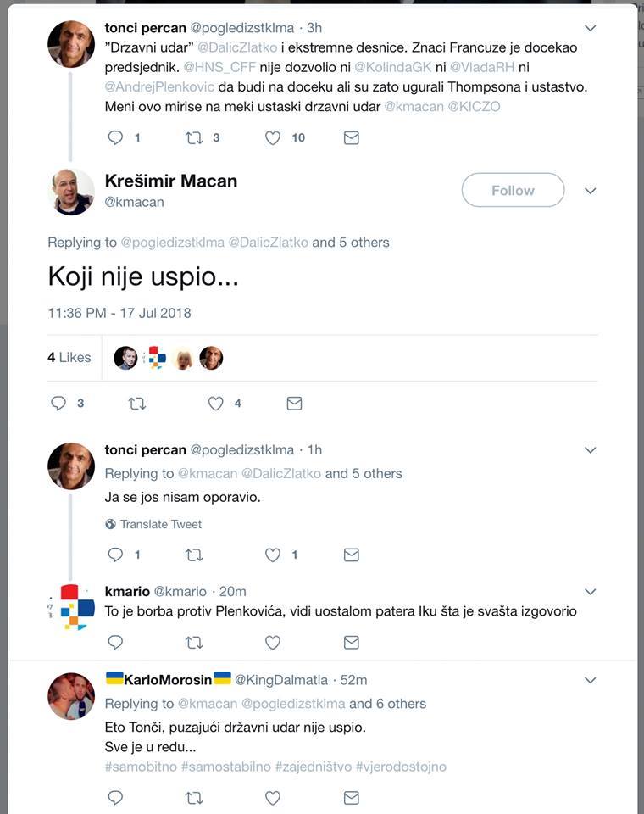Like the "Ja se jos nisam oporavio" tweet
The width and height of the screenshot is (644, 814).
click(x=273, y=555)
